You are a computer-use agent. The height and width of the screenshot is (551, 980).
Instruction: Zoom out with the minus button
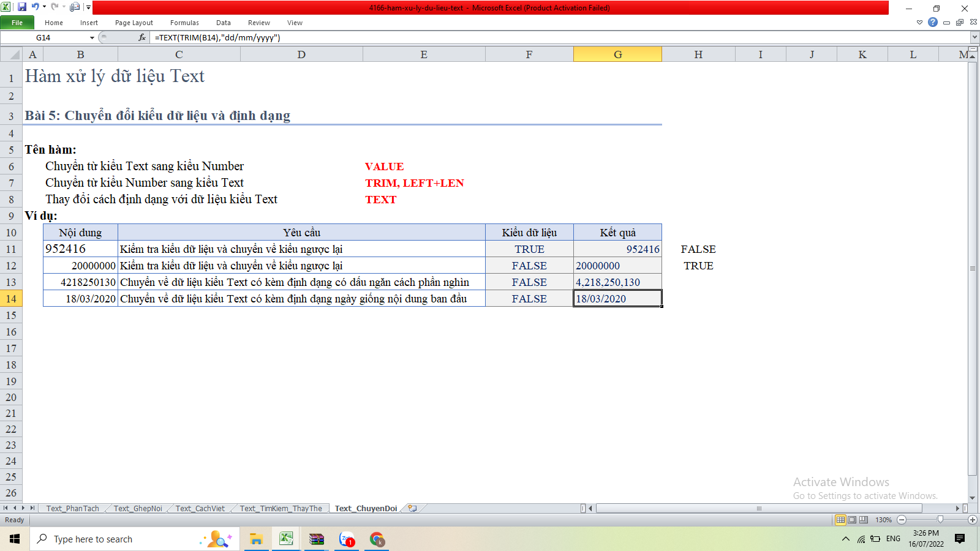click(902, 520)
